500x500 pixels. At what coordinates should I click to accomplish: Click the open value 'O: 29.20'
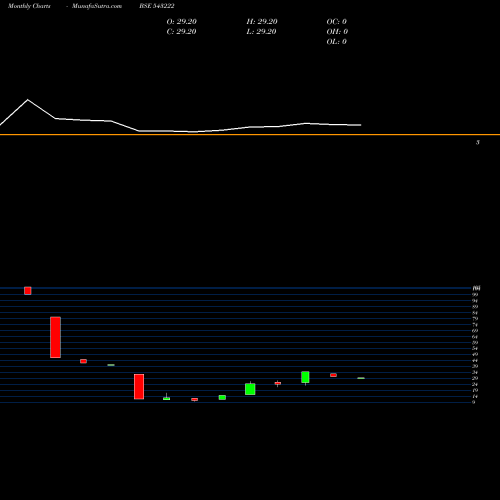click(x=182, y=22)
